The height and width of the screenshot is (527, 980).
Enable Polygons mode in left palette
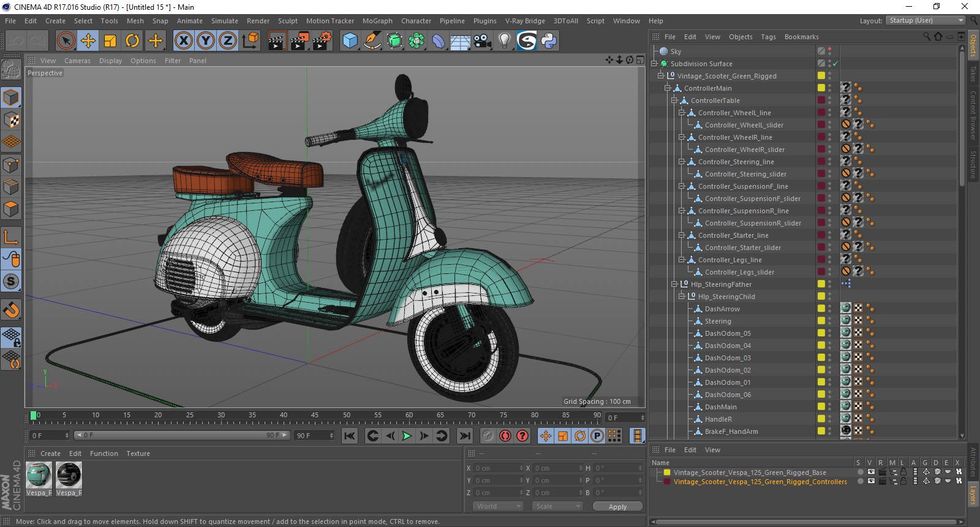(x=11, y=209)
